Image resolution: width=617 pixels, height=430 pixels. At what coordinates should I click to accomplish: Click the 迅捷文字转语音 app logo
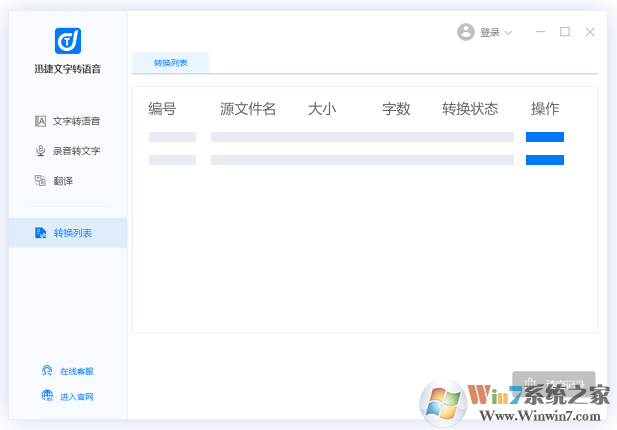pos(68,41)
